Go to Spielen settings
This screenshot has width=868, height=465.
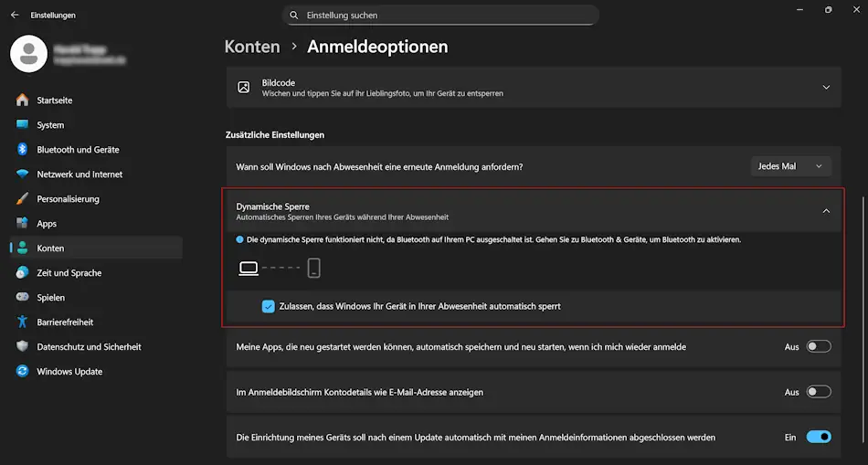click(x=96, y=297)
